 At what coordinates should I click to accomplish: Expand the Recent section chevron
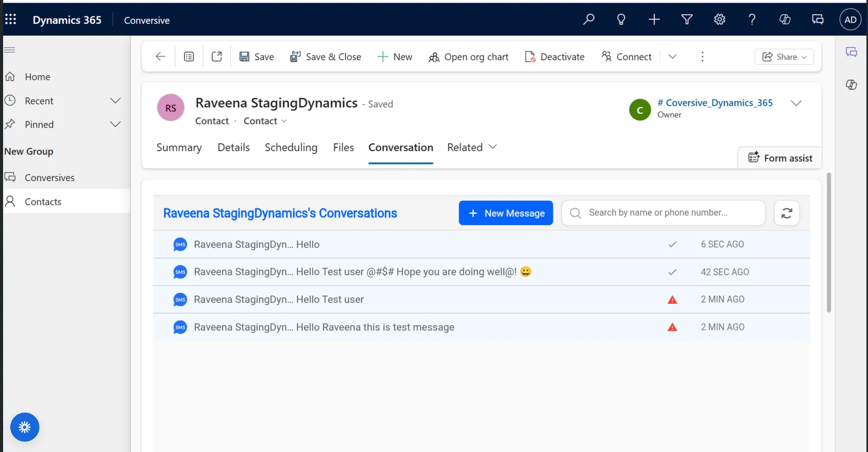115,100
